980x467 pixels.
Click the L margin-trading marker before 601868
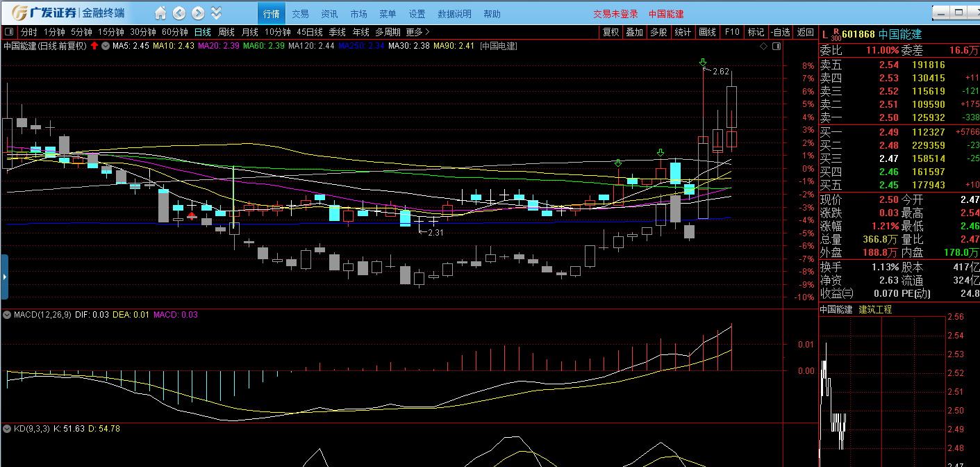coord(824,34)
